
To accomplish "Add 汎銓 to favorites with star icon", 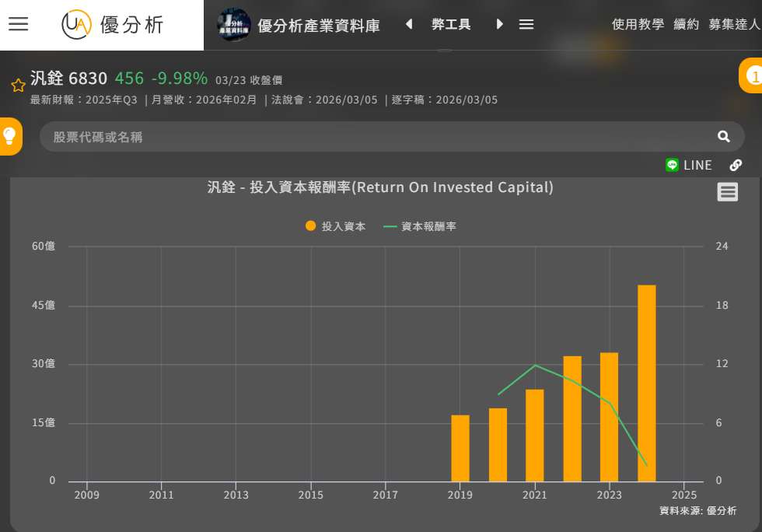I will (18, 85).
